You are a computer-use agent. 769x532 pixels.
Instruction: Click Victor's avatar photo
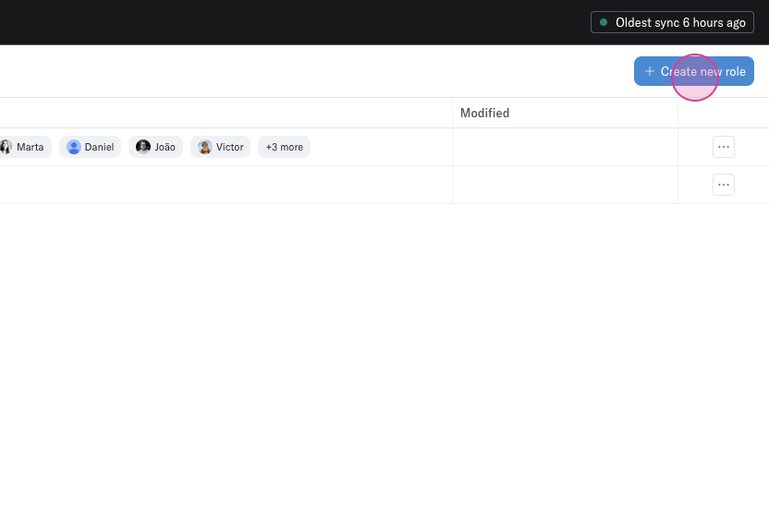point(205,147)
